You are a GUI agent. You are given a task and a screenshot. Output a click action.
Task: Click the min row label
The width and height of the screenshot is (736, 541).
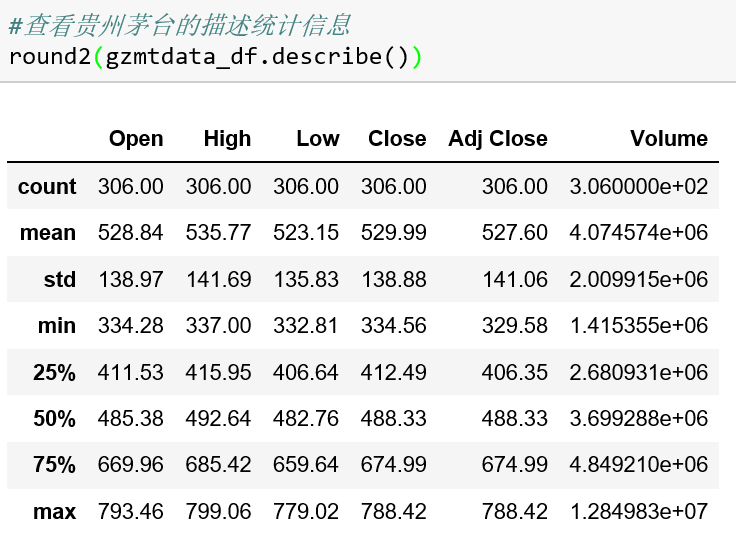point(57,325)
